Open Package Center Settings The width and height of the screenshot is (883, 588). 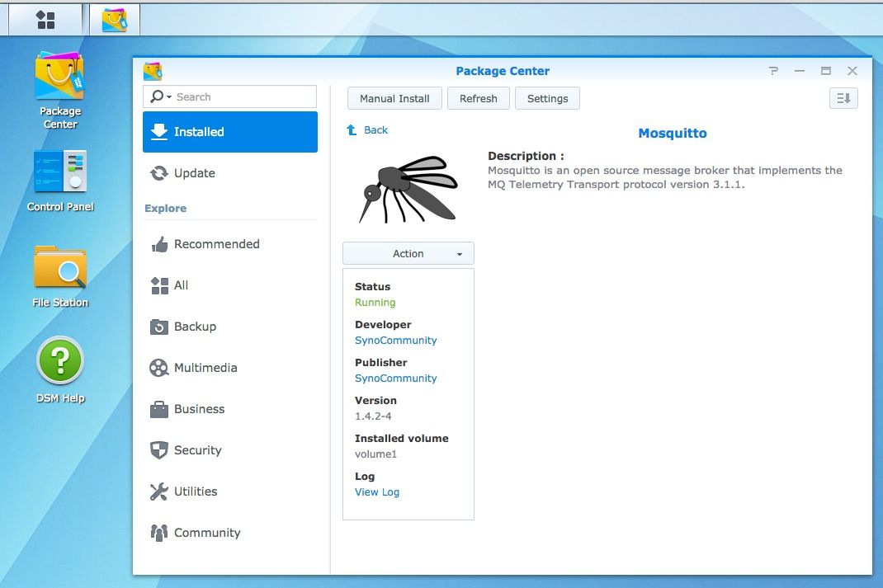click(x=547, y=98)
